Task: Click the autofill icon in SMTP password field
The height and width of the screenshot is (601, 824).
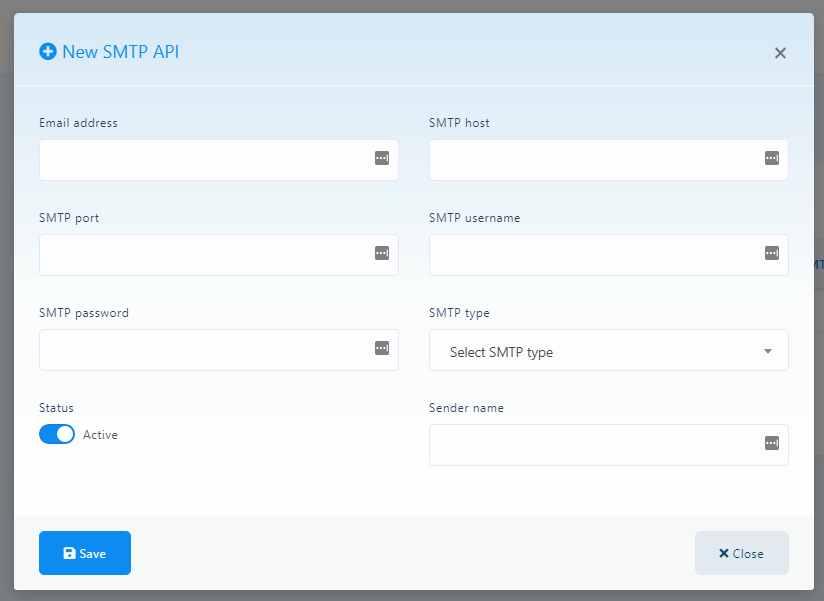Action: click(381, 348)
